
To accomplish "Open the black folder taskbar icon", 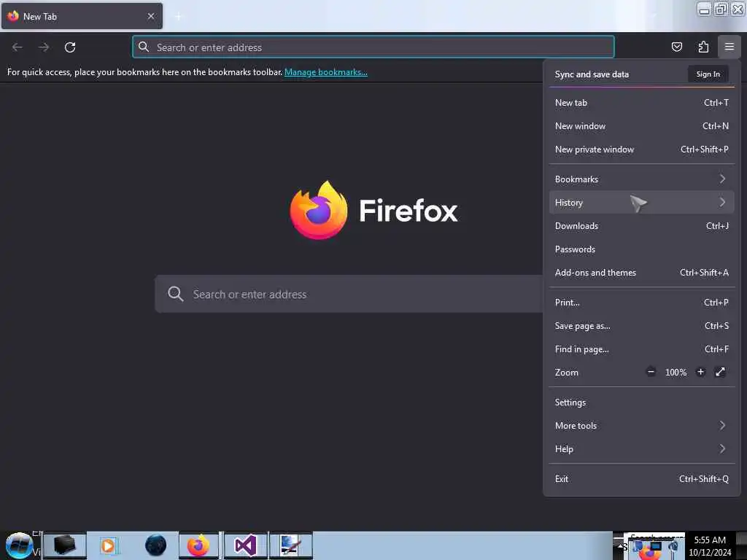I will point(65,545).
